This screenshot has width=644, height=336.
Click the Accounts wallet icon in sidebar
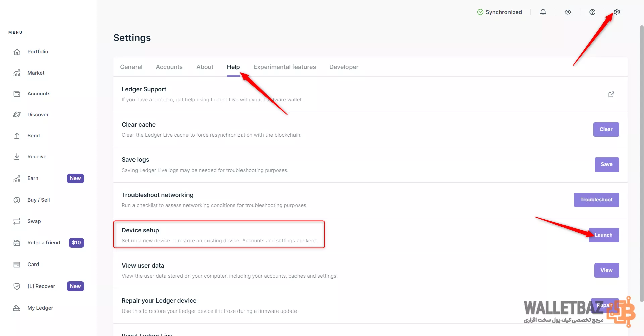point(17,94)
